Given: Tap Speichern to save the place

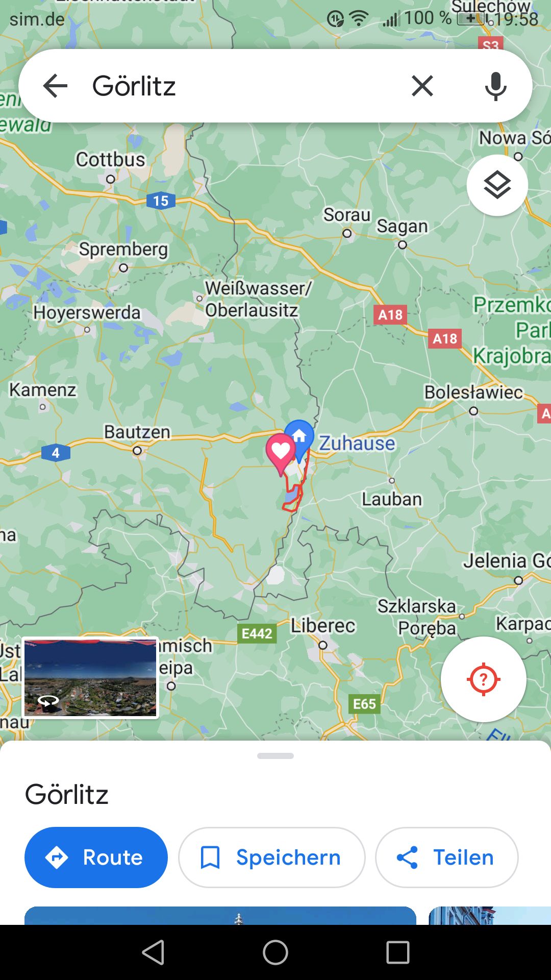Looking at the screenshot, I should [272, 857].
